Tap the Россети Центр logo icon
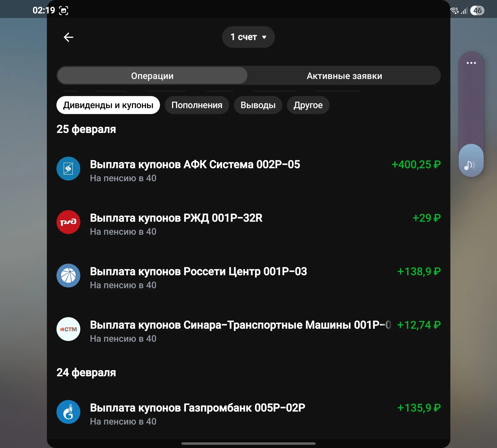497x448 pixels. click(x=68, y=275)
